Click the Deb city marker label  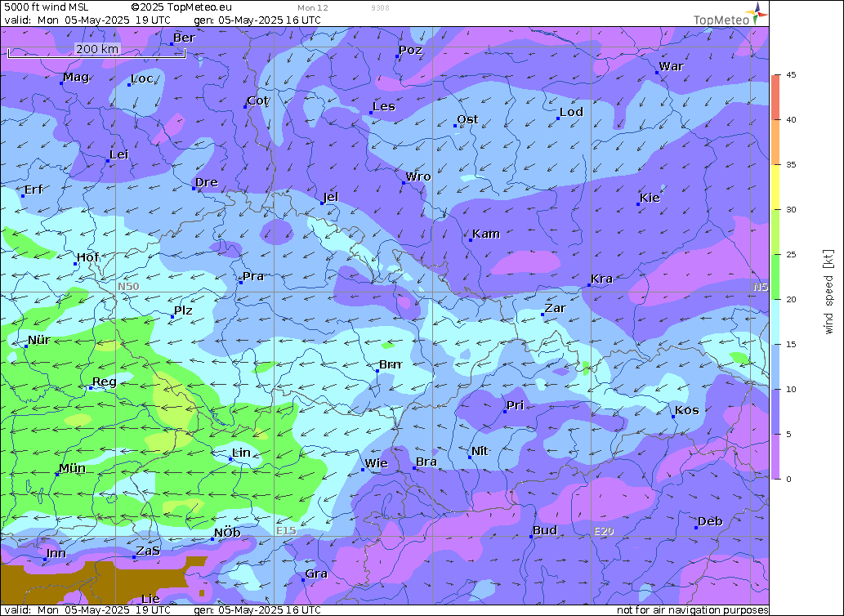(710, 521)
